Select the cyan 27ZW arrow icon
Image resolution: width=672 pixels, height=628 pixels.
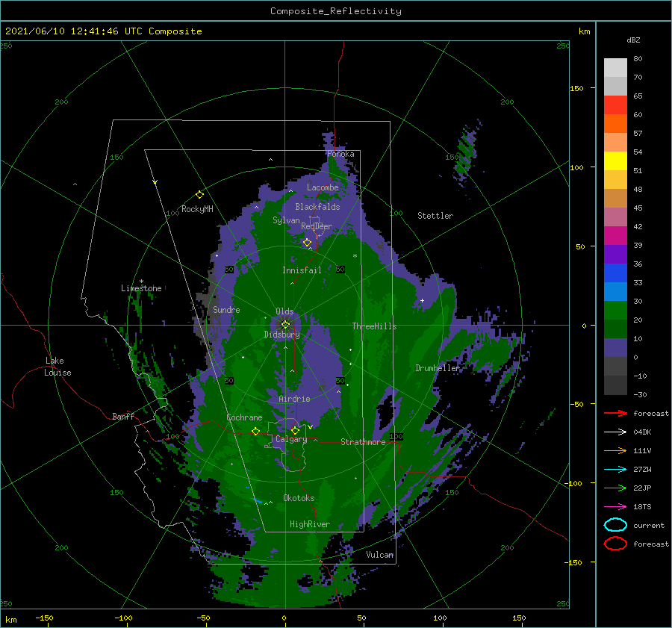[x=615, y=470]
